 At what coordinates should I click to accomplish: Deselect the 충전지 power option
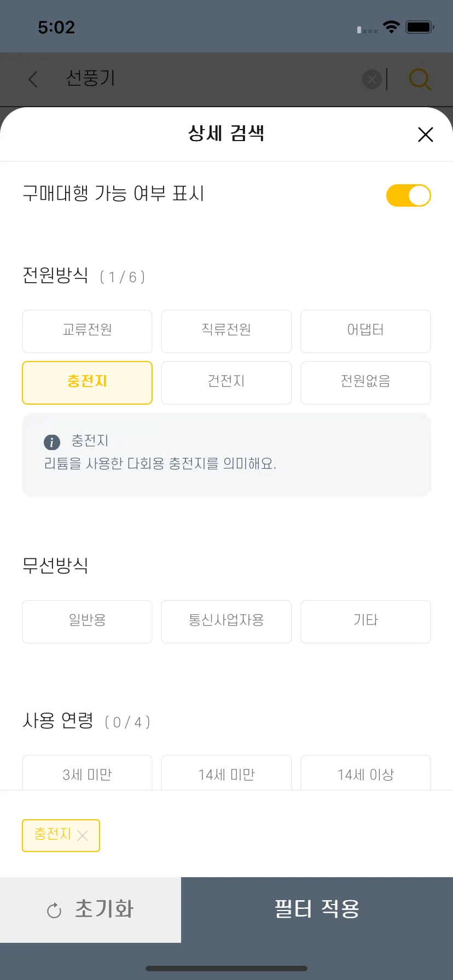point(87,382)
